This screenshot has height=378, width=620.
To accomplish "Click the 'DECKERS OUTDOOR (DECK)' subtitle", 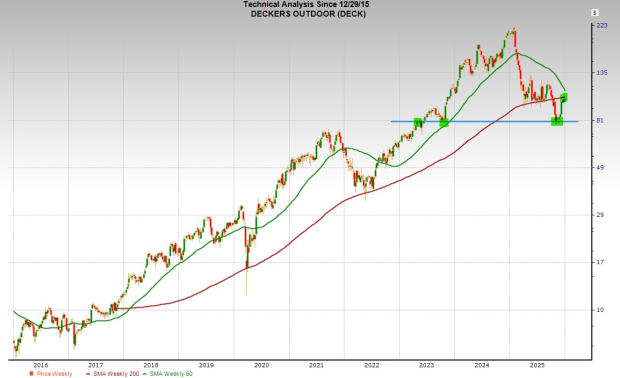I will click(308, 14).
